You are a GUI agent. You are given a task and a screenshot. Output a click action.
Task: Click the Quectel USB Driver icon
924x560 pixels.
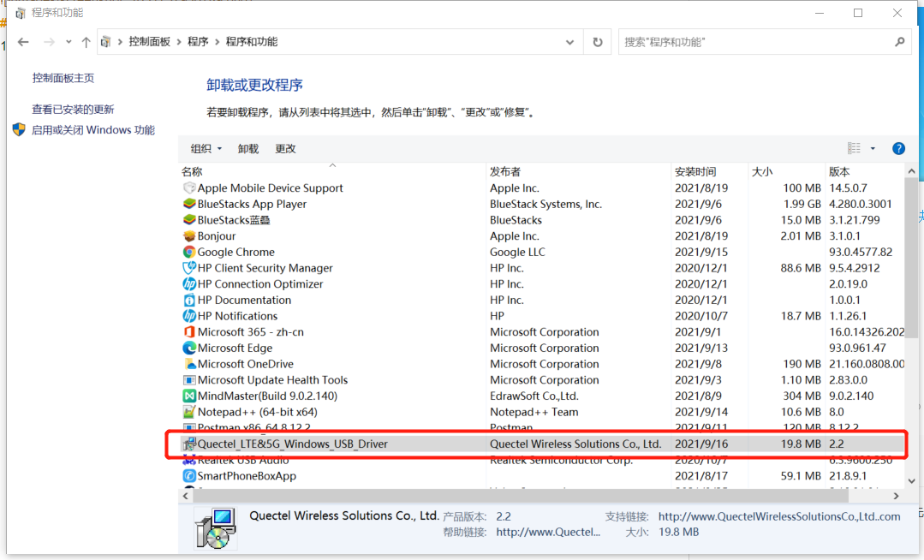coord(189,444)
